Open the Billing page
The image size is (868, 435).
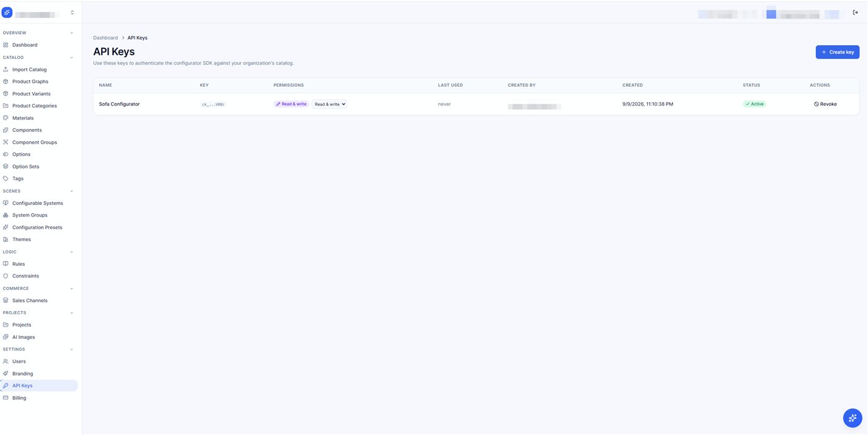click(x=39, y=398)
